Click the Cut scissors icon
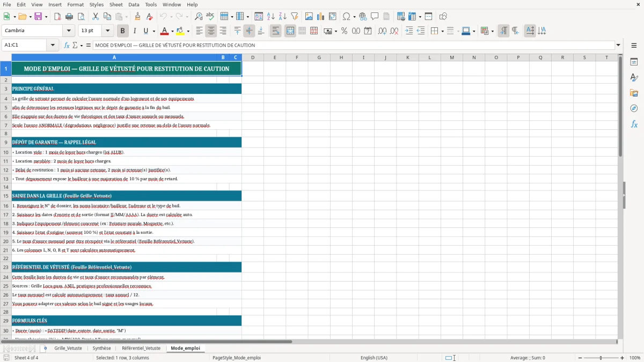This screenshot has height=362, width=644. [x=95, y=17]
